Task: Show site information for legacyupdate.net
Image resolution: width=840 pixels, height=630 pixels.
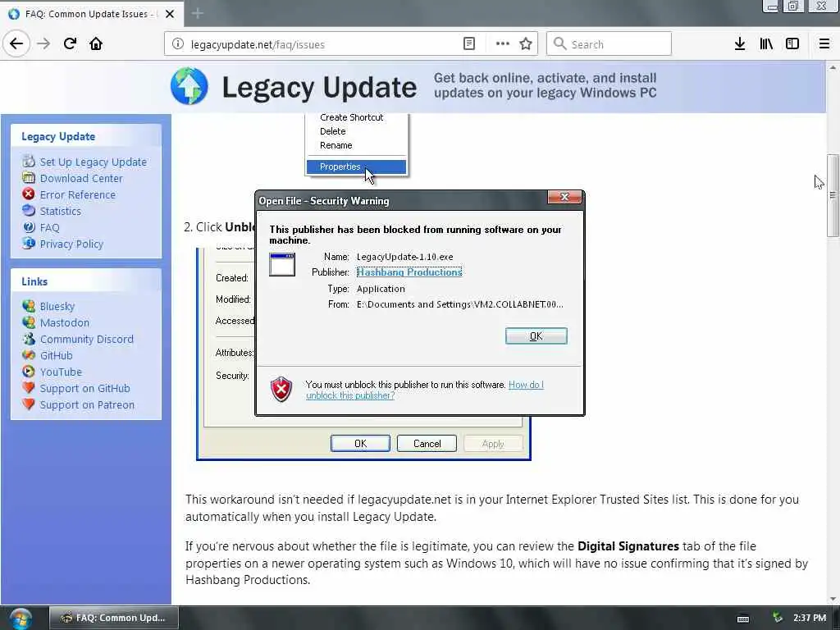Action: 177,44
